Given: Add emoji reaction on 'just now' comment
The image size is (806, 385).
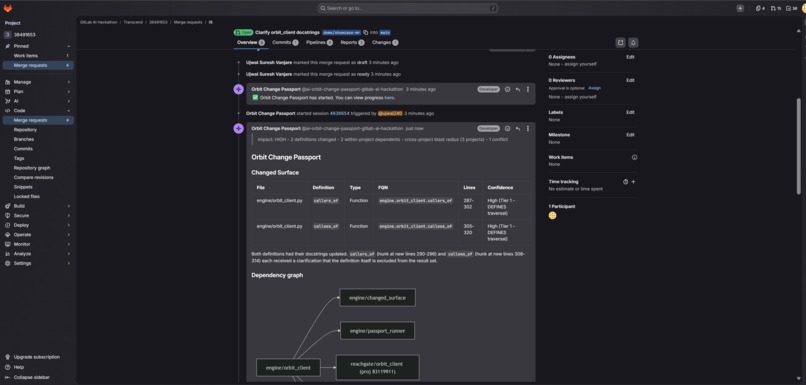Looking at the screenshot, I should (x=507, y=129).
